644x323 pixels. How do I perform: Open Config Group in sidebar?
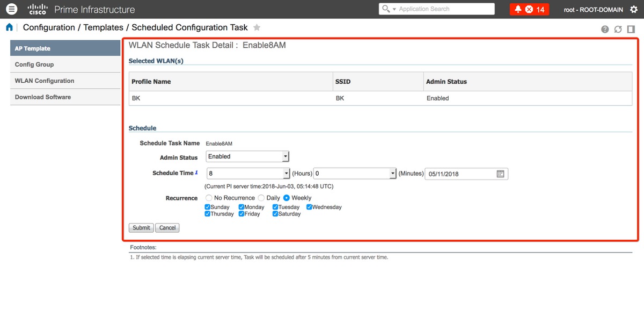point(65,64)
